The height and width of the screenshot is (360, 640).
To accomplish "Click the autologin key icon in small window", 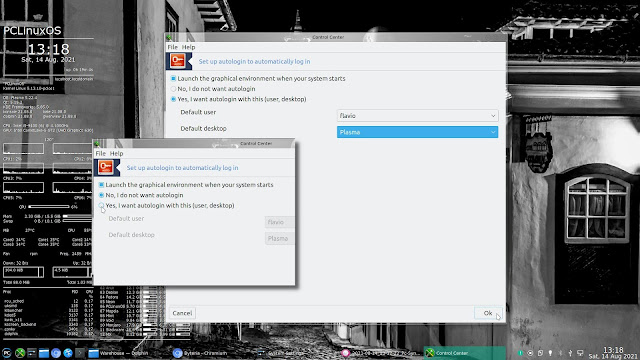I will click(106, 167).
